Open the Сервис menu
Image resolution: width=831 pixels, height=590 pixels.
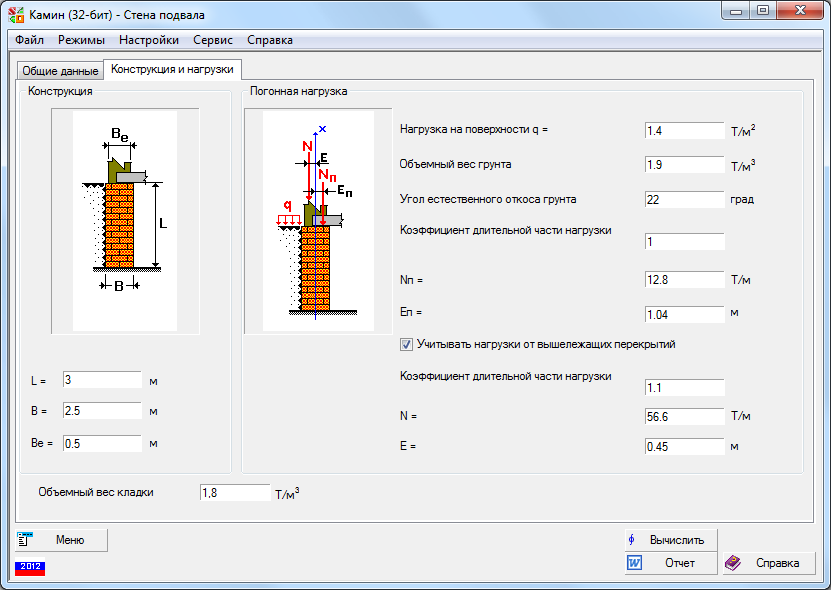tap(213, 40)
